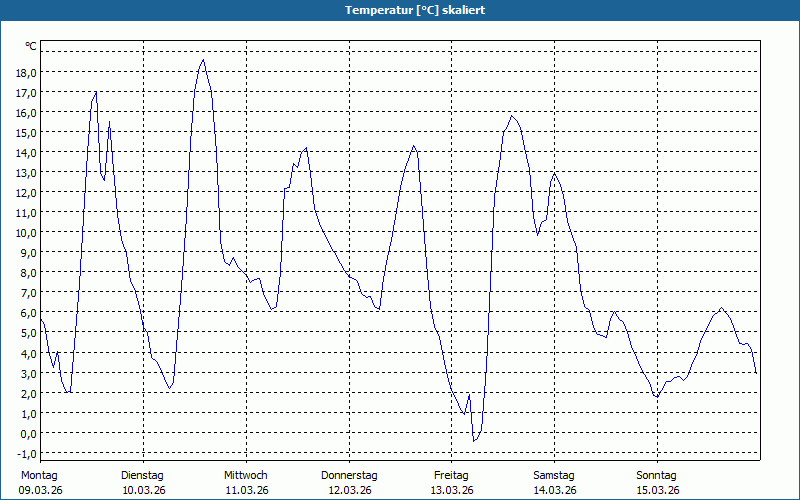The image size is (800, 500).
Task: Click the °C axis unit label
Action: tap(31, 46)
